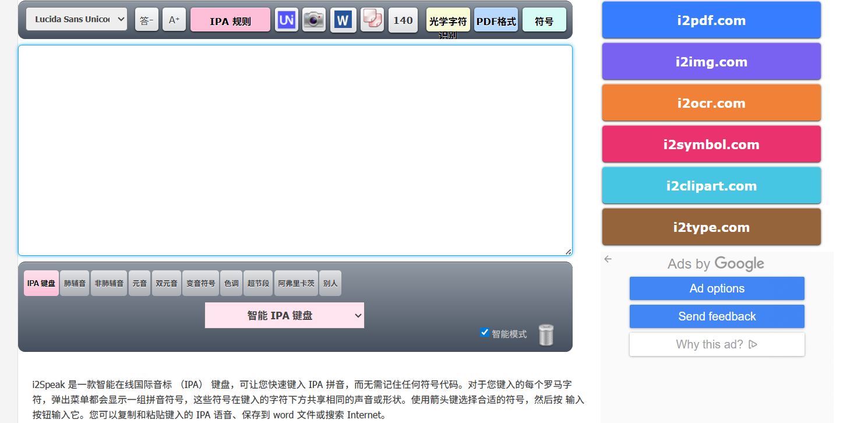This screenshot has height=423, width=868.
Task: Decrease font size with the 答- button
Action: (147, 20)
